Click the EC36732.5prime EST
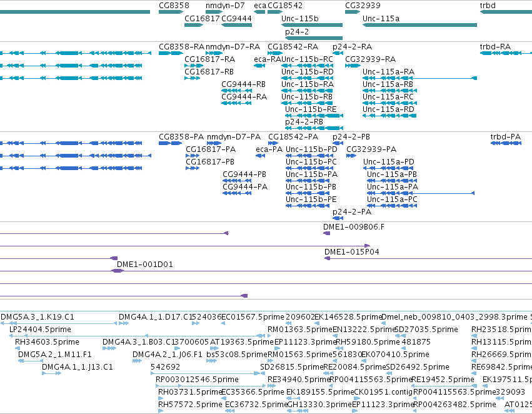The image size is (532, 414). click(x=229, y=411)
